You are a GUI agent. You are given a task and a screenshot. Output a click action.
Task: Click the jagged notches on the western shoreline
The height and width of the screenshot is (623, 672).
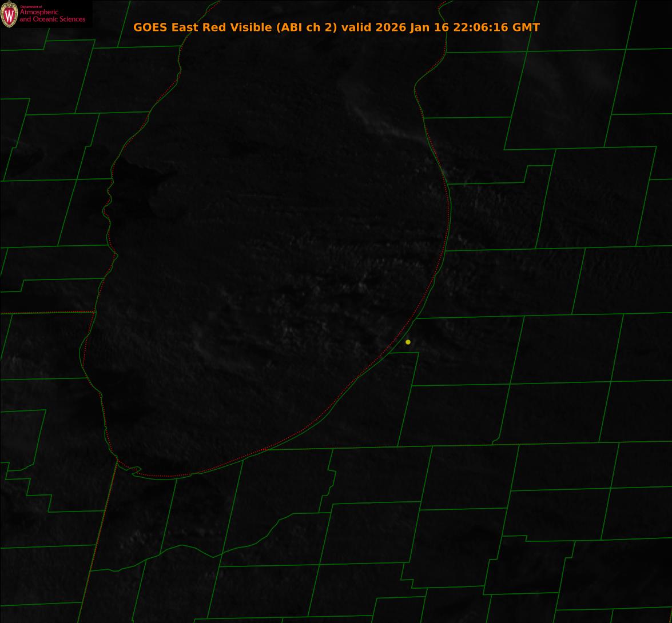(108, 206)
